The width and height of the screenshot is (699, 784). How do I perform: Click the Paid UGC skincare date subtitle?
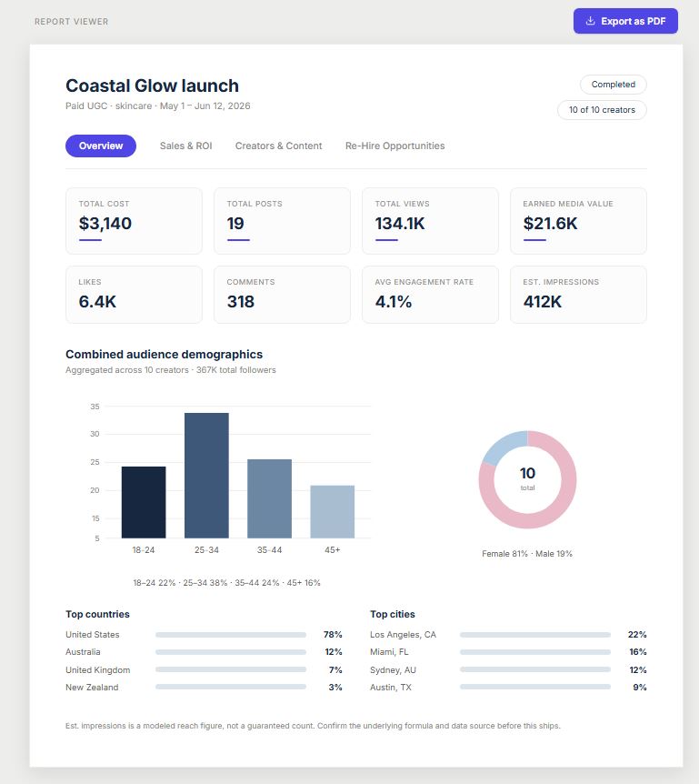158,106
